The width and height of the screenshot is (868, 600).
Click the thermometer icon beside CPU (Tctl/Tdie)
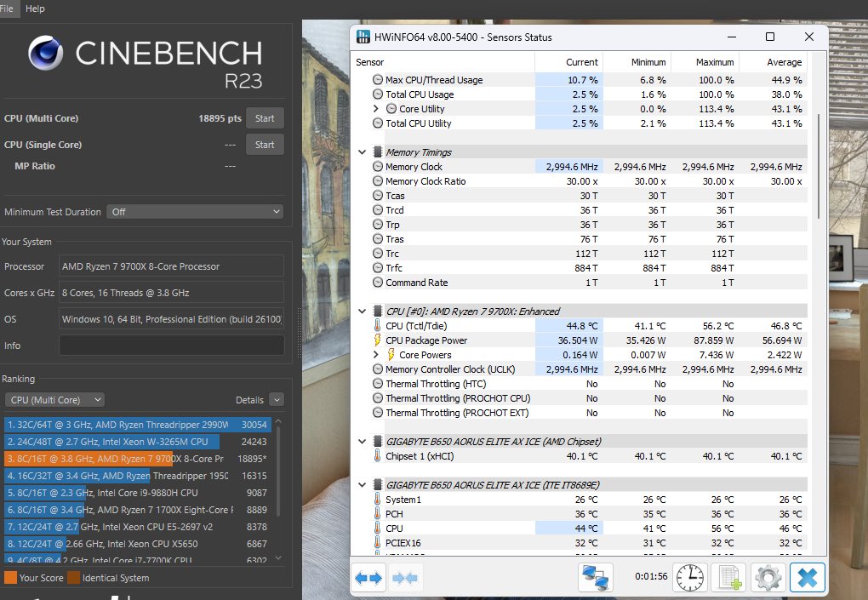[378, 325]
